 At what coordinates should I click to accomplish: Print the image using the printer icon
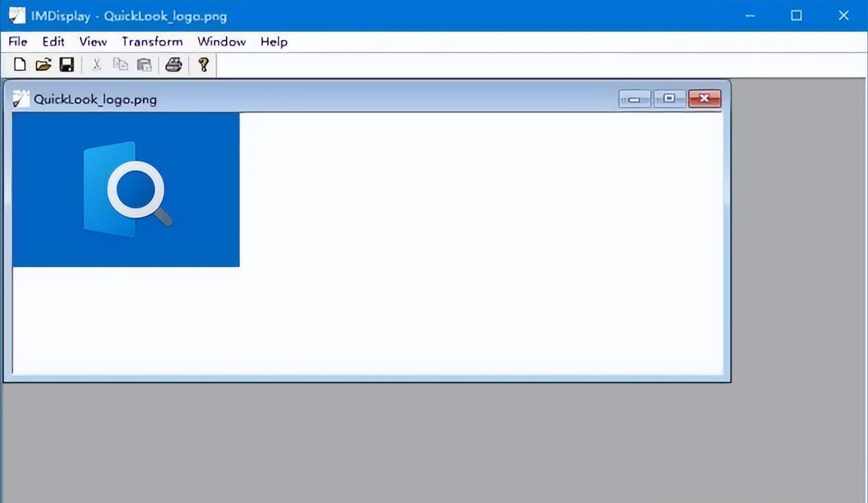[x=174, y=65]
